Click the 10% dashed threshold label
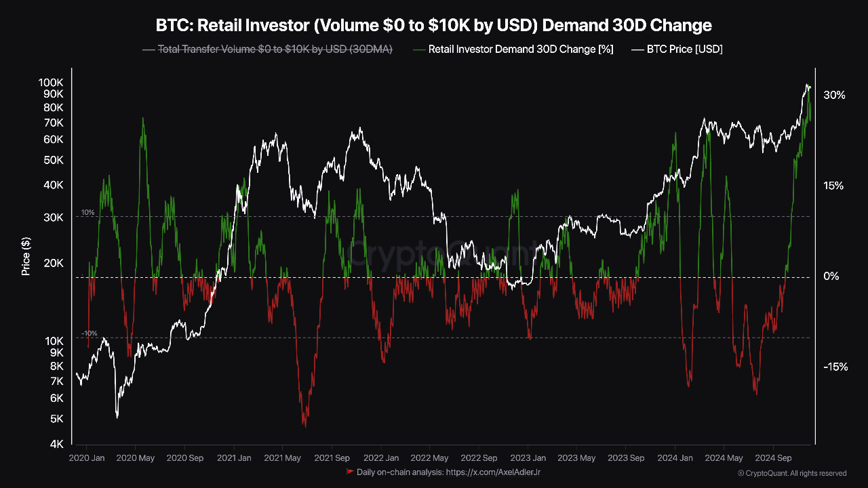The height and width of the screenshot is (488, 868). pos(87,212)
